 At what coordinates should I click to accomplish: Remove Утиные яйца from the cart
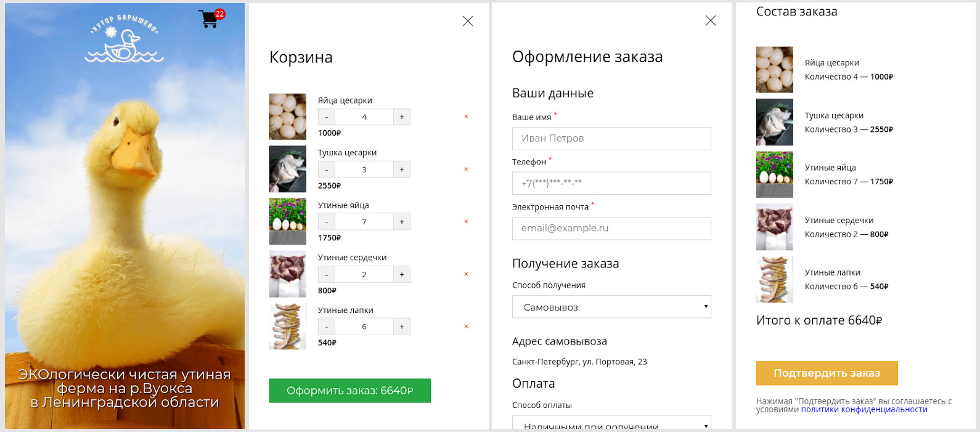(466, 221)
